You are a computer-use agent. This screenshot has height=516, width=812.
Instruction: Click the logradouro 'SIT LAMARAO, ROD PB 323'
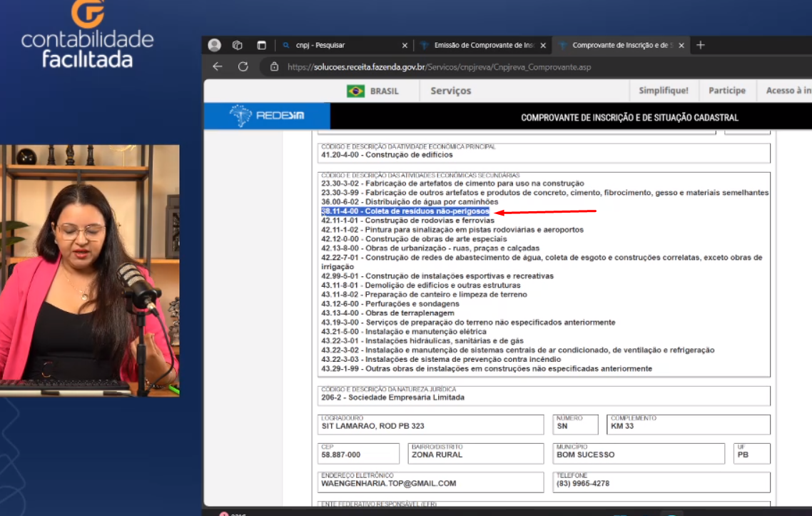point(373,426)
